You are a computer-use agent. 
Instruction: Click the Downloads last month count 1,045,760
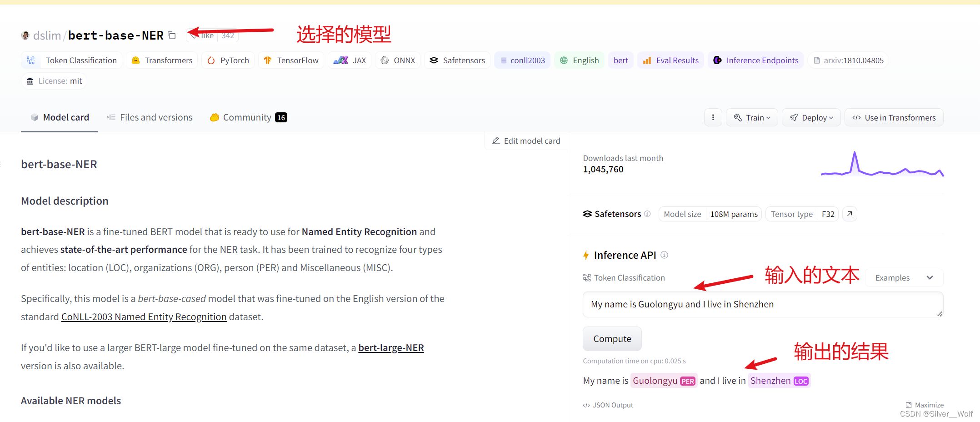(603, 170)
